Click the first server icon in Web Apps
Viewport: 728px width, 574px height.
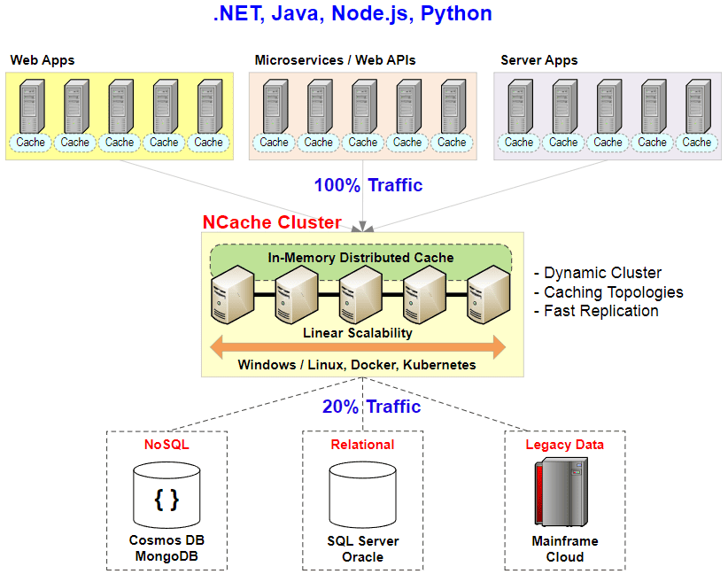click(31, 105)
